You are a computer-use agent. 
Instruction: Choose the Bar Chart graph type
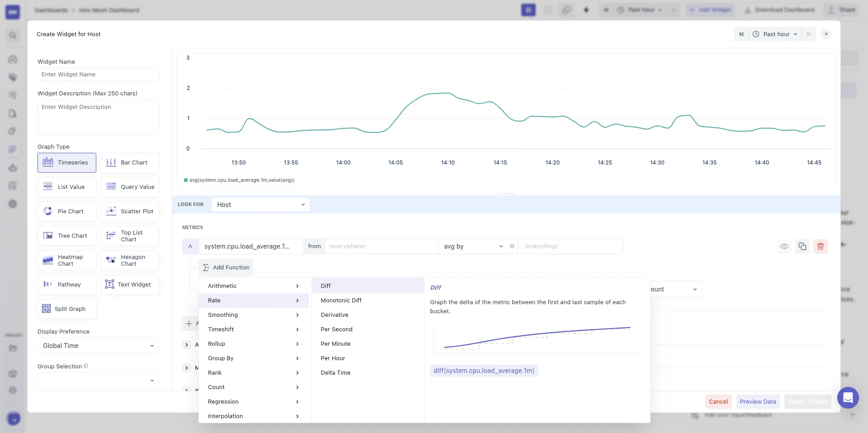tap(130, 163)
